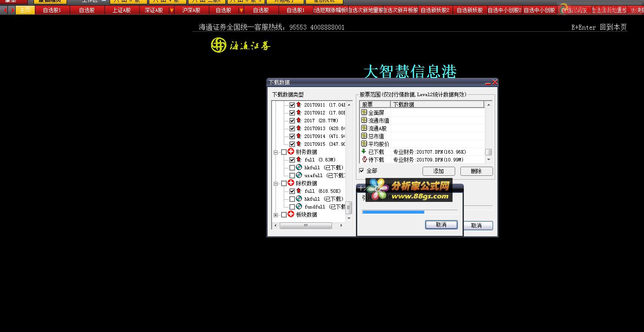Check the 除权数据 checkbox

pos(284,183)
